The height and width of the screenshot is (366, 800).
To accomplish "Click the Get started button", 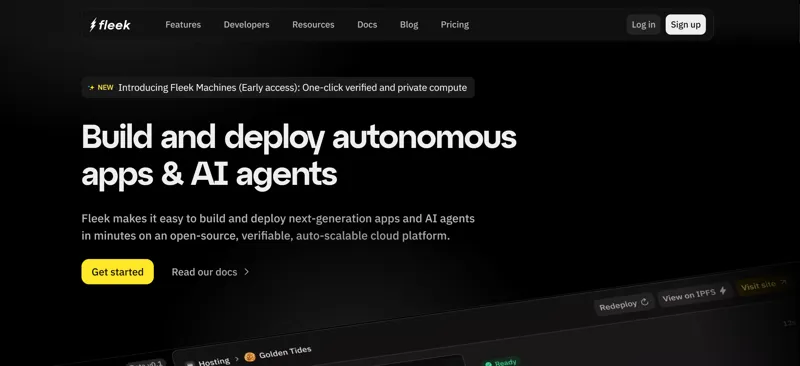I will 117,272.
